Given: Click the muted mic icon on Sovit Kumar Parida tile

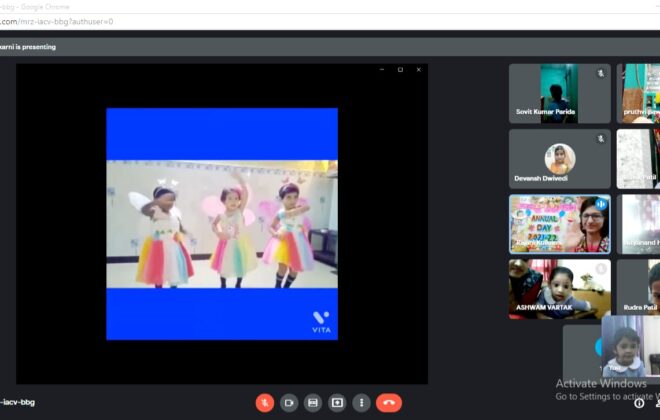Looking at the screenshot, I should 601,73.
